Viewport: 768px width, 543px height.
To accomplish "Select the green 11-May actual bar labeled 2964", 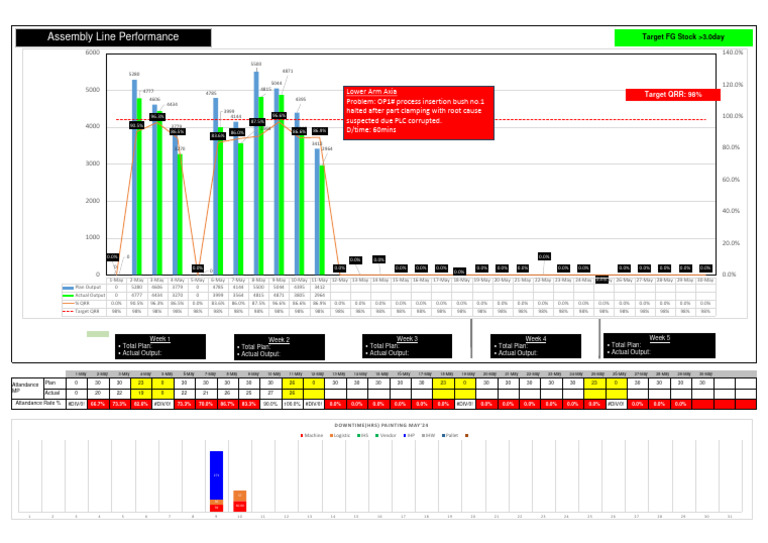I will [x=322, y=220].
